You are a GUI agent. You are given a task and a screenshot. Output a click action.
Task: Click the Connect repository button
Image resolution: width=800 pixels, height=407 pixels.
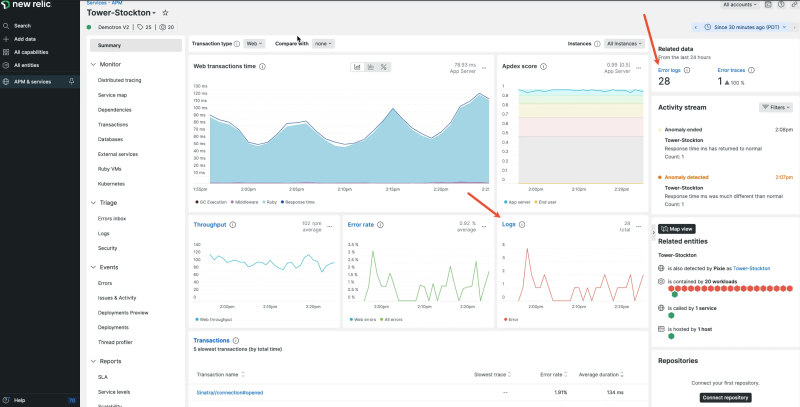click(x=725, y=398)
